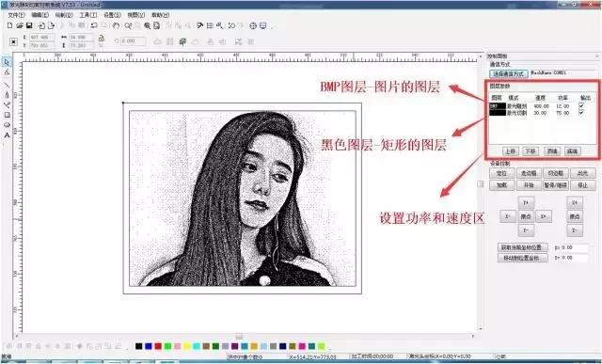Pick the cyan color swatch
The image size is (602, 364).
(197, 346)
